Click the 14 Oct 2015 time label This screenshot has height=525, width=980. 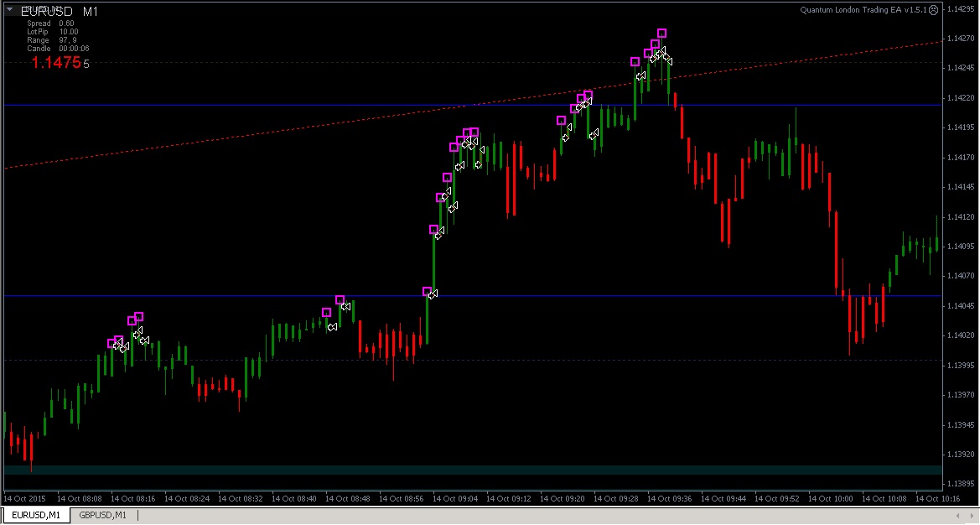coord(25,499)
